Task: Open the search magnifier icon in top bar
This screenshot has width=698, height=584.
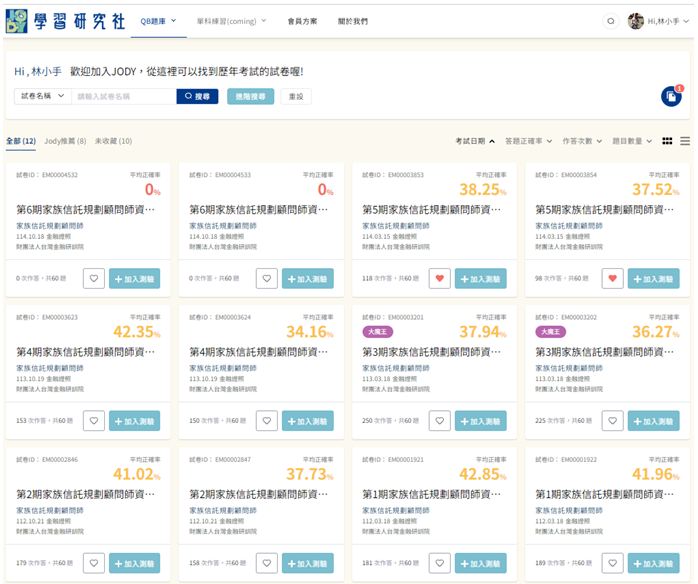Action: [611, 21]
